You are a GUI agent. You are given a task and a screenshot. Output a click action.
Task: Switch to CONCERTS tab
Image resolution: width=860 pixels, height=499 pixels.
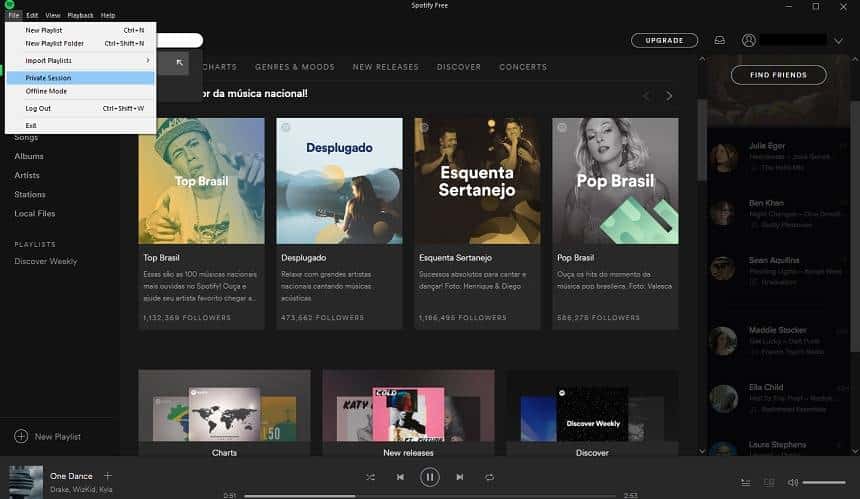(523, 67)
